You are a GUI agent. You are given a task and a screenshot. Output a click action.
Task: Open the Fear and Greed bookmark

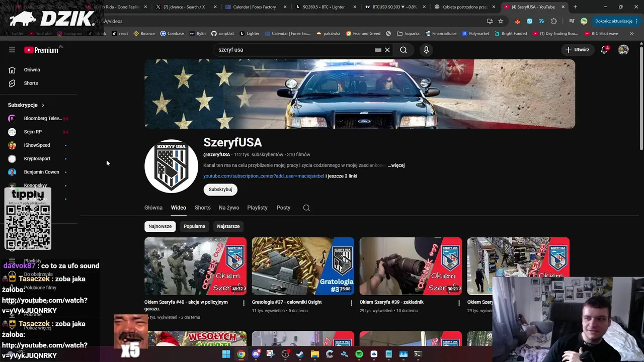(x=363, y=33)
